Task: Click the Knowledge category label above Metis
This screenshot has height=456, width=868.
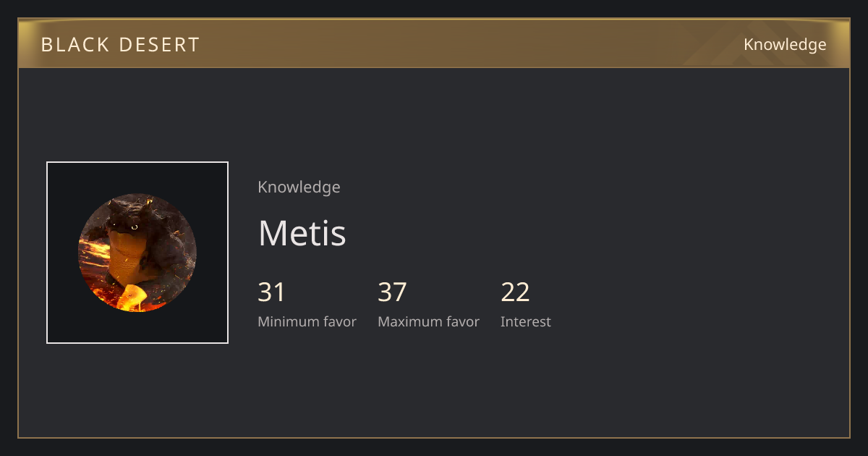Action: pyautogui.click(x=299, y=187)
